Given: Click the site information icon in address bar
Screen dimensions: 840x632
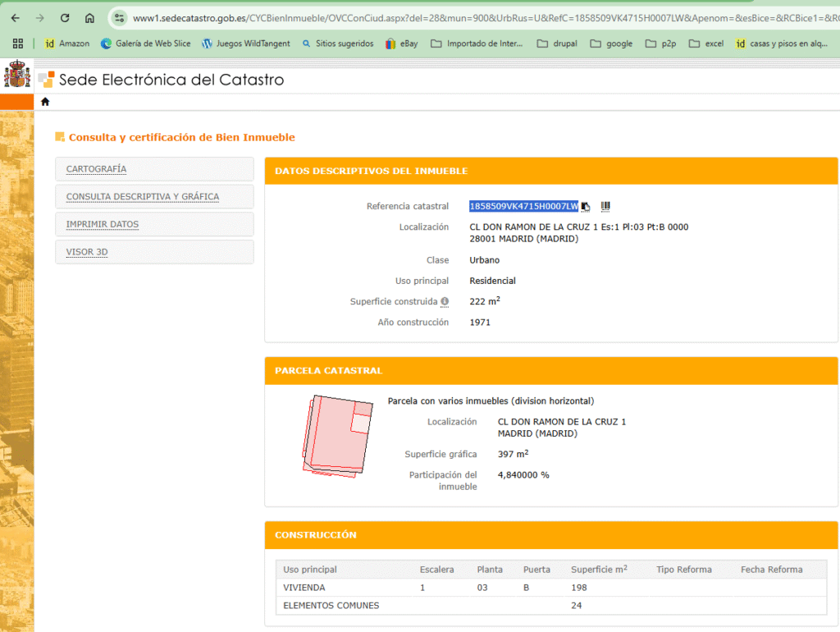Looking at the screenshot, I should tap(120, 18).
